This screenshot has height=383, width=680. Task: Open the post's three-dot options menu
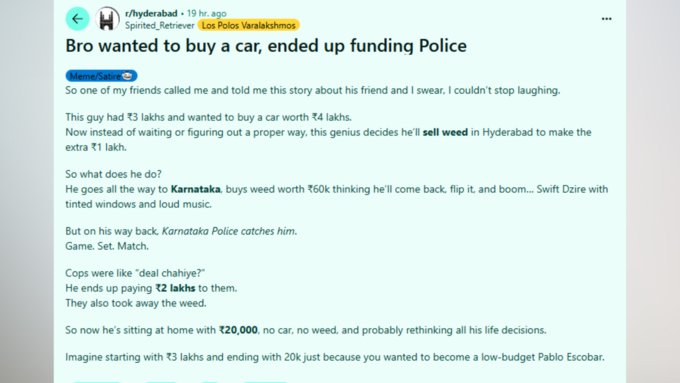pyautogui.click(x=606, y=19)
